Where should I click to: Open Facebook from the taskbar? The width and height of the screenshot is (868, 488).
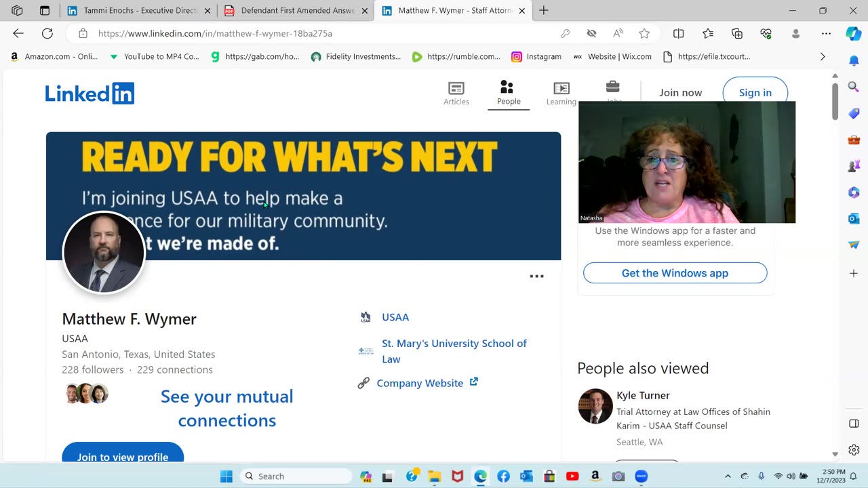pos(503,476)
